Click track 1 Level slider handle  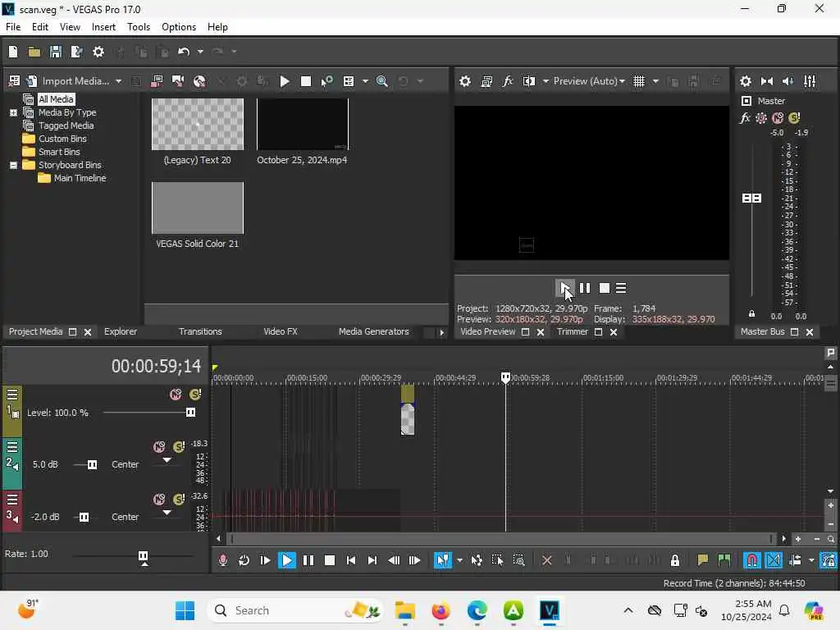190,413
